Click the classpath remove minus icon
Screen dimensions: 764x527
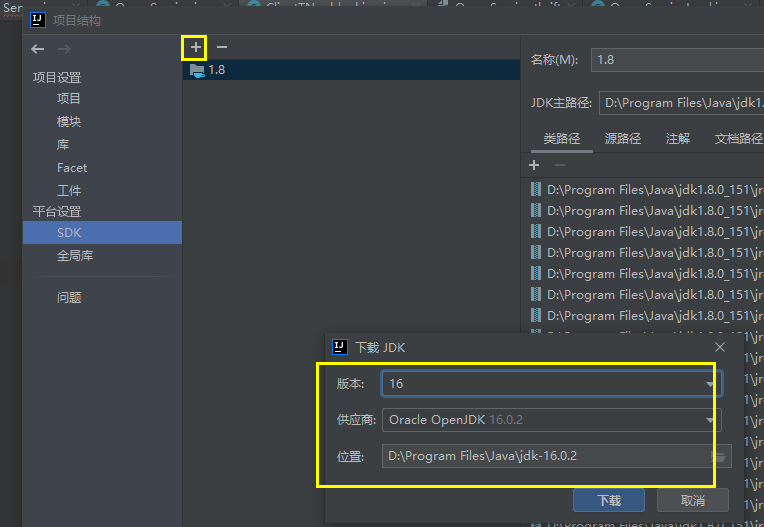coord(560,165)
